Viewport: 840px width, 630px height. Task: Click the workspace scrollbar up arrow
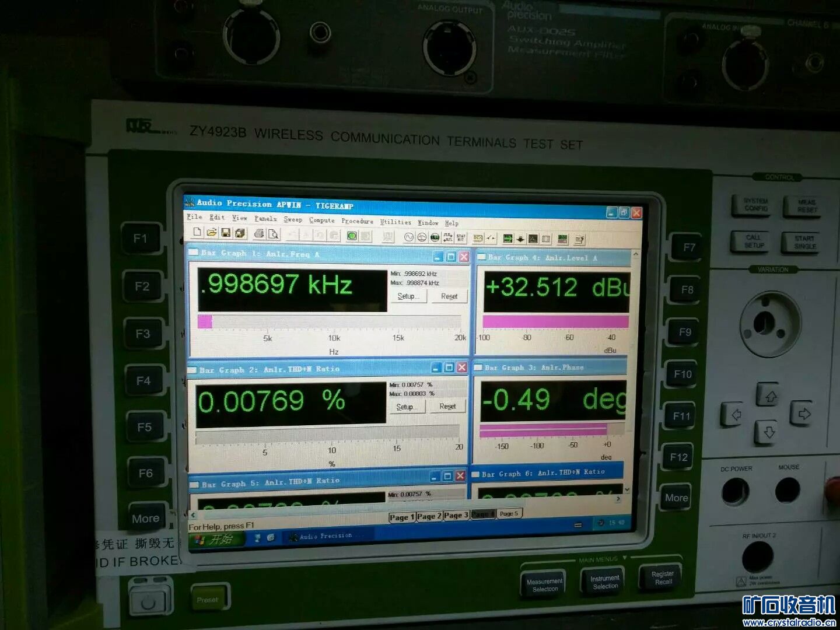point(636,254)
